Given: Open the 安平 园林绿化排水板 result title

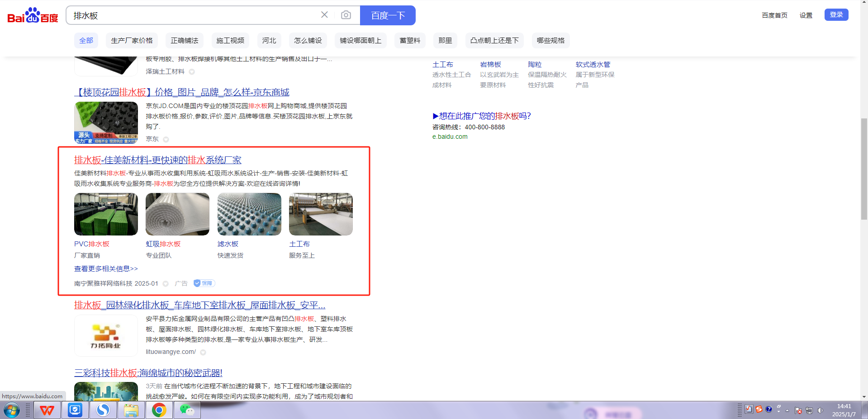Looking at the screenshot, I should (x=200, y=305).
